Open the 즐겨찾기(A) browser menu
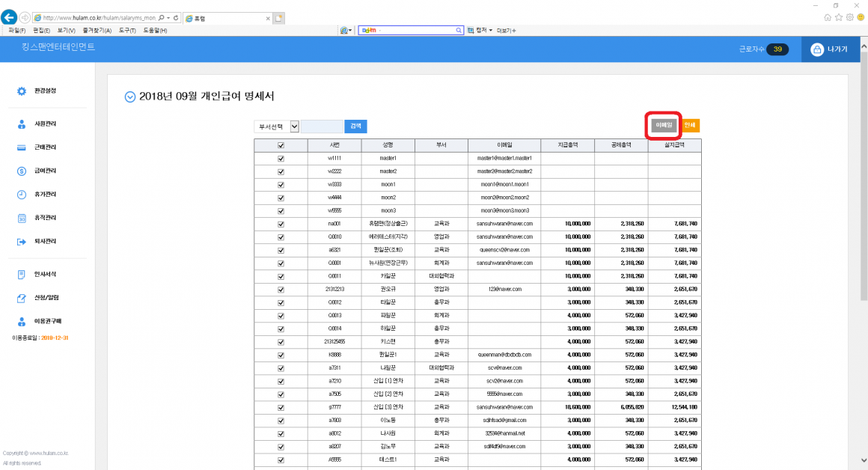Viewport: 868px width, 470px height. point(97,31)
